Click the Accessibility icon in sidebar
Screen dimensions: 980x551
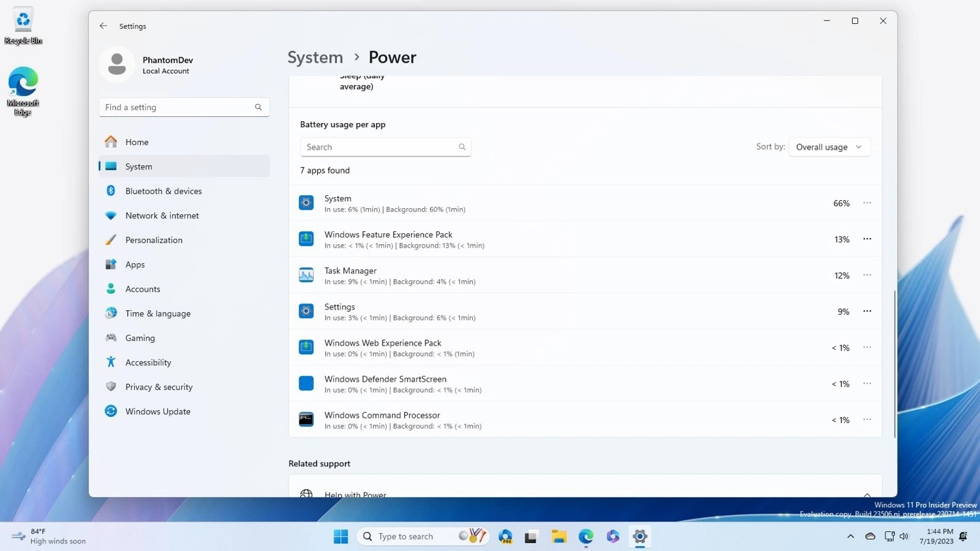111,362
